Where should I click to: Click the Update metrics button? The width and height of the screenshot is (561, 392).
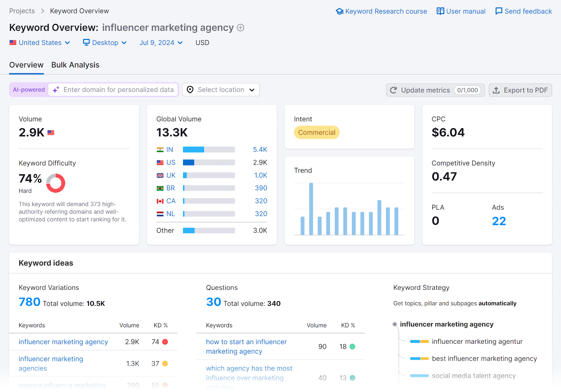[x=435, y=90]
